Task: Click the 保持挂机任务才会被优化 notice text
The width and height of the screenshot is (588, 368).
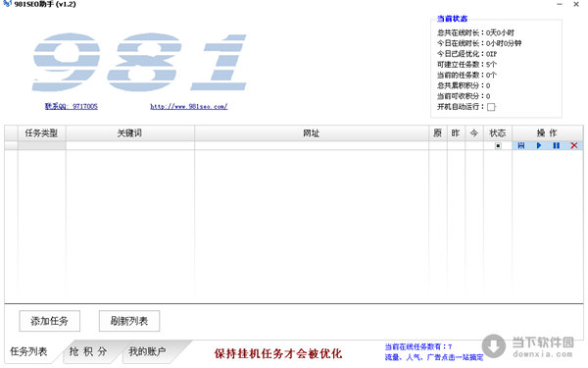Action: point(278,353)
